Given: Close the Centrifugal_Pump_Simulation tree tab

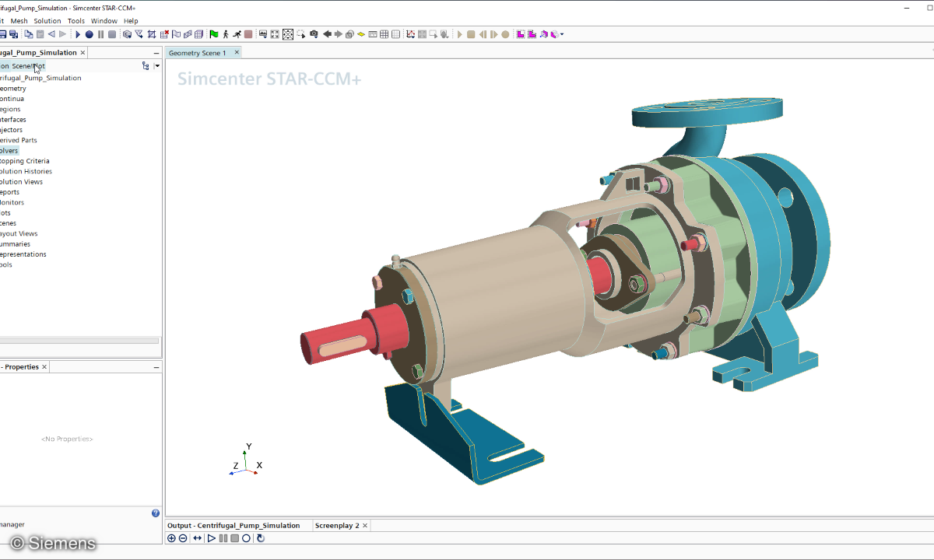Looking at the screenshot, I should (x=83, y=53).
